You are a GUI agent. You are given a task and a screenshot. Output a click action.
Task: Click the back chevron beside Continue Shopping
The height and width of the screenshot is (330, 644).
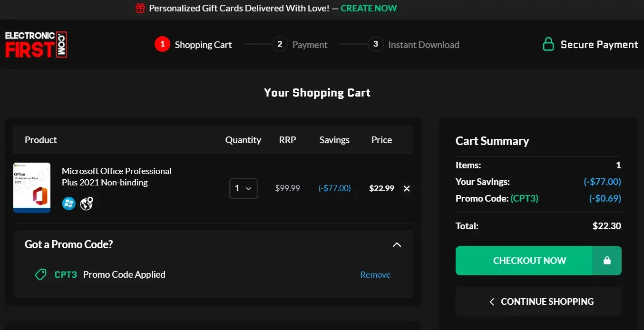click(492, 301)
